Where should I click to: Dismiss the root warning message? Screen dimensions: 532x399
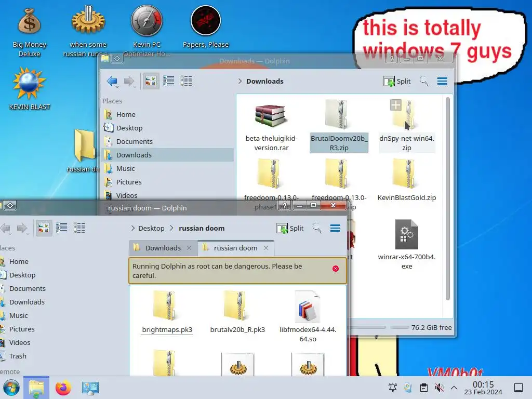336,269
